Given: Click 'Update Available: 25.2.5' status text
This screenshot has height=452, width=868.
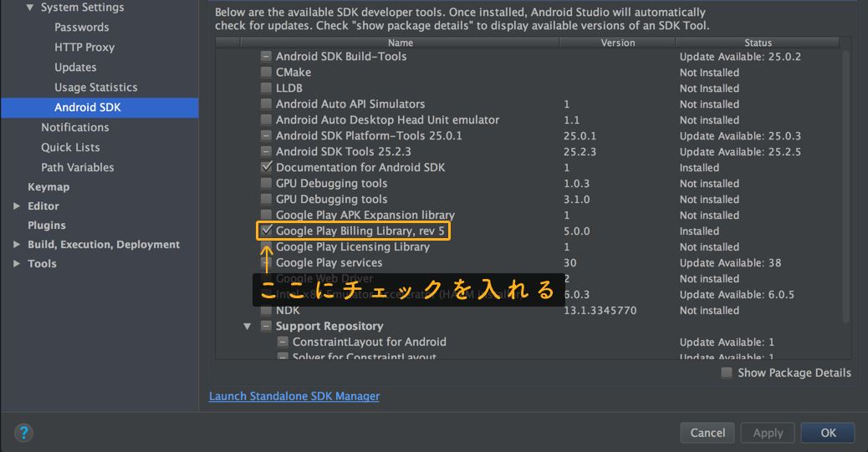Looking at the screenshot, I should pyautogui.click(x=740, y=151).
